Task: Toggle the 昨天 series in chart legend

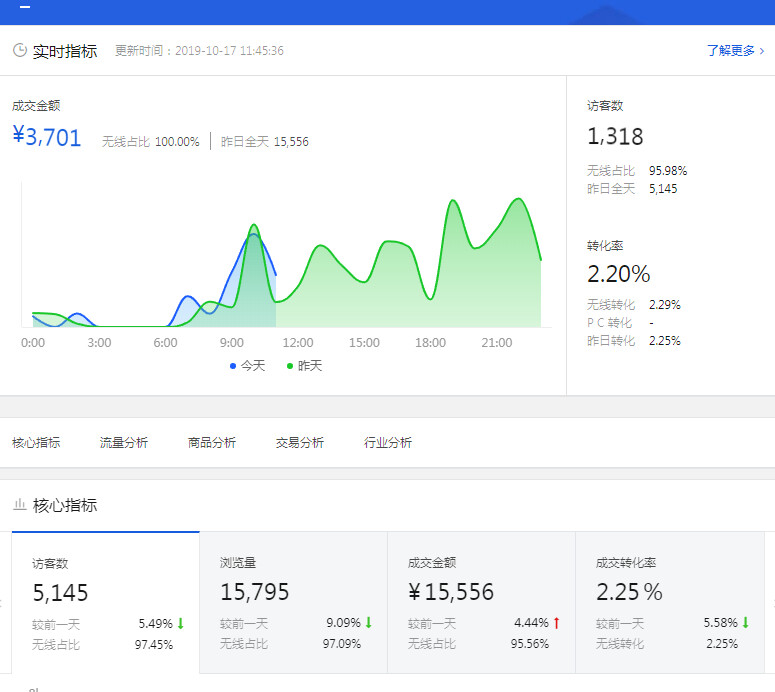Action: click(304, 366)
